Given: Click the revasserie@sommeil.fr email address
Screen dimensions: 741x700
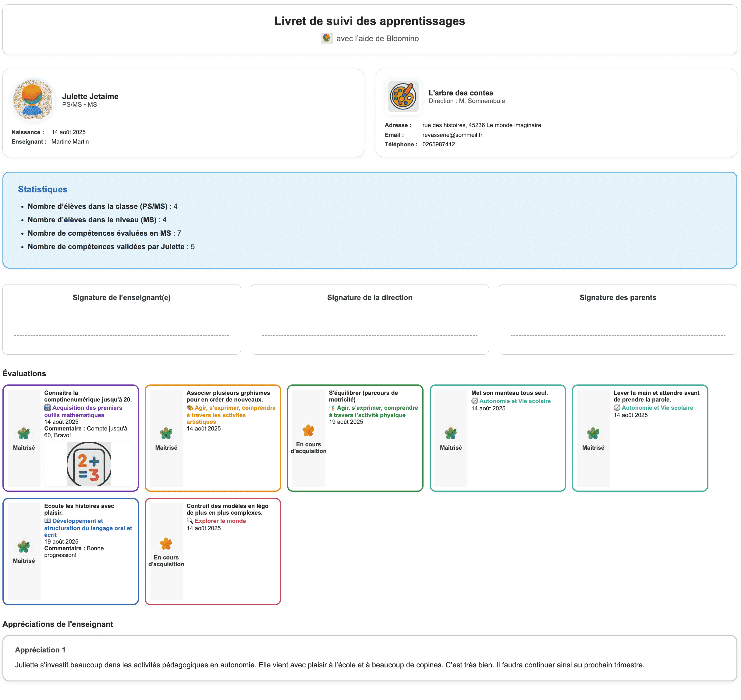Looking at the screenshot, I should pyautogui.click(x=452, y=135).
